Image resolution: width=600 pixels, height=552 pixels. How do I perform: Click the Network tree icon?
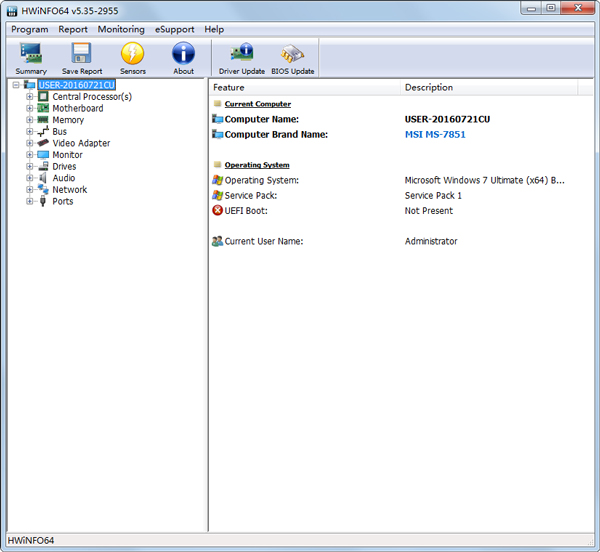tap(43, 189)
